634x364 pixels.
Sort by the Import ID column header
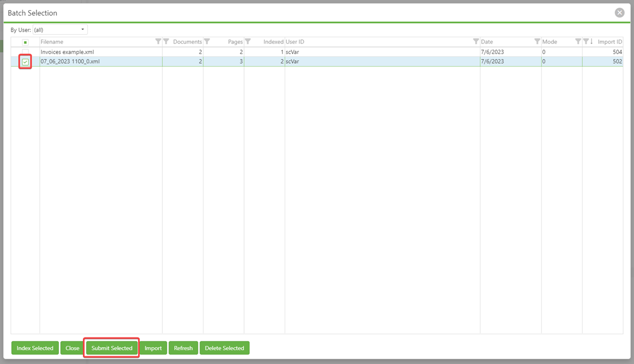tap(609, 42)
